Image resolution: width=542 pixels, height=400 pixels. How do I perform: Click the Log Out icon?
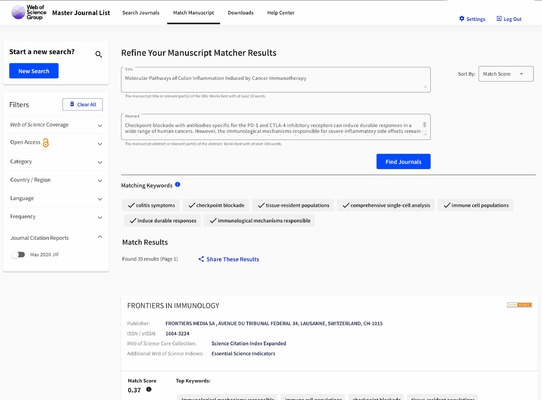click(499, 18)
